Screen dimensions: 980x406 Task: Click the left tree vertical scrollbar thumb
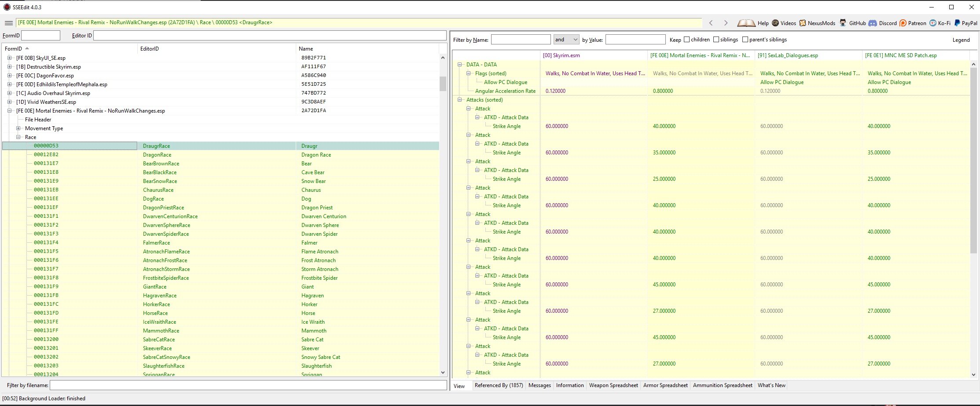pos(443,84)
